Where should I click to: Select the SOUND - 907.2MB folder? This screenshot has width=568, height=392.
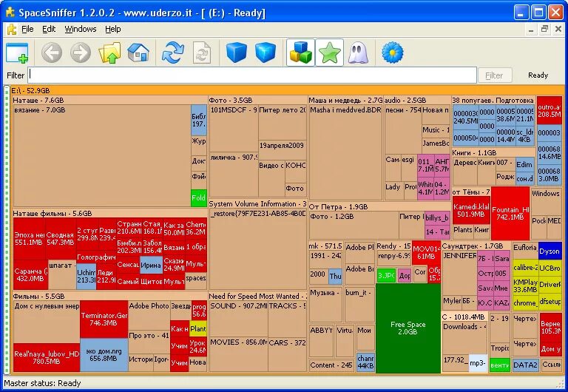pos(238,319)
